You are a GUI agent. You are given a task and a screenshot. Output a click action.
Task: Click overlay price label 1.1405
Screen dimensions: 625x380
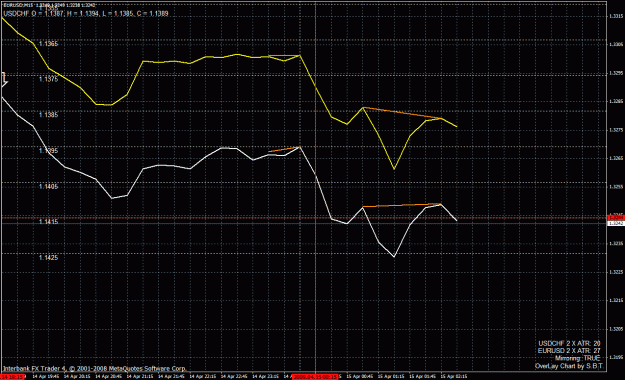[49, 186]
